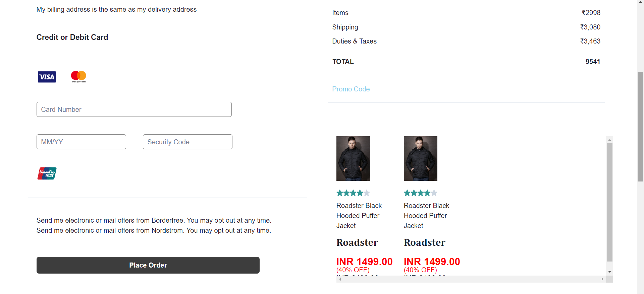Focus the Card Number field
Screen dimensions: 644x294
point(134,109)
